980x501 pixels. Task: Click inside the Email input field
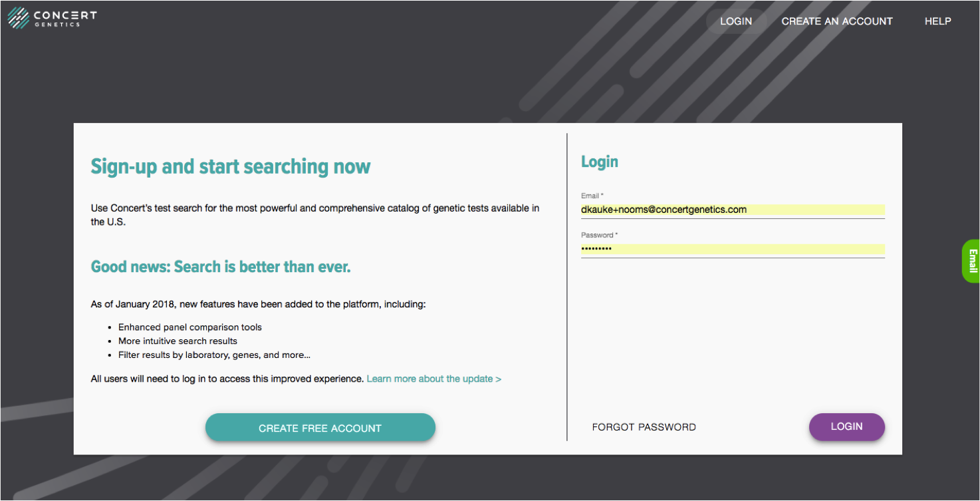[x=731, y=210]
